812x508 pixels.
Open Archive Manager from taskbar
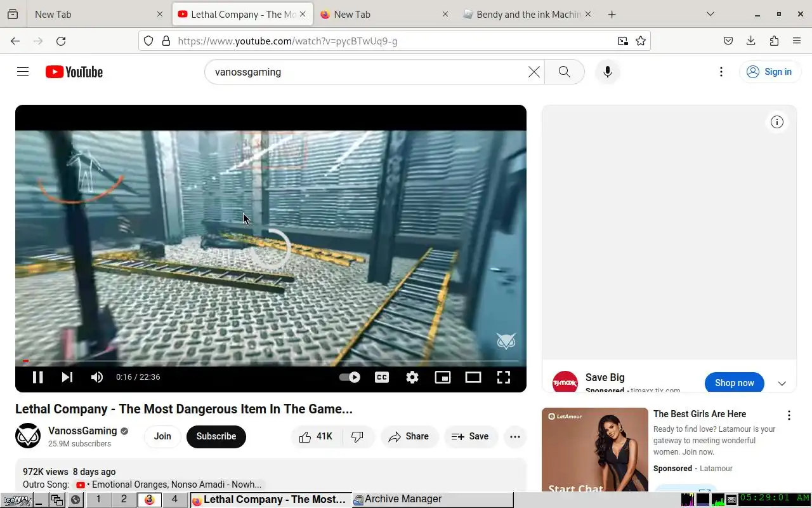click(x=432, y=500)
